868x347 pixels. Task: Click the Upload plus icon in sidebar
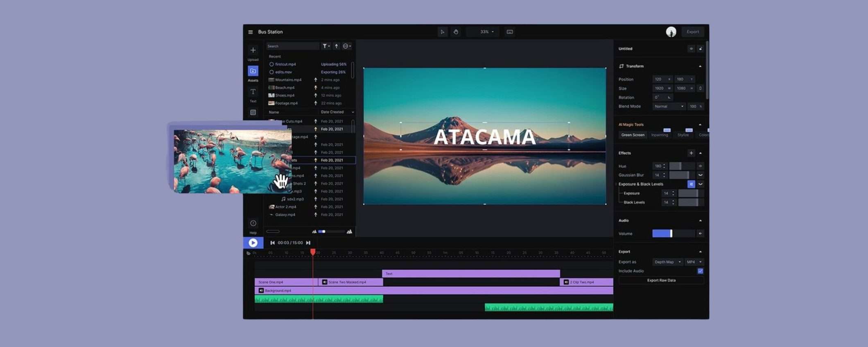pos(253,50)
